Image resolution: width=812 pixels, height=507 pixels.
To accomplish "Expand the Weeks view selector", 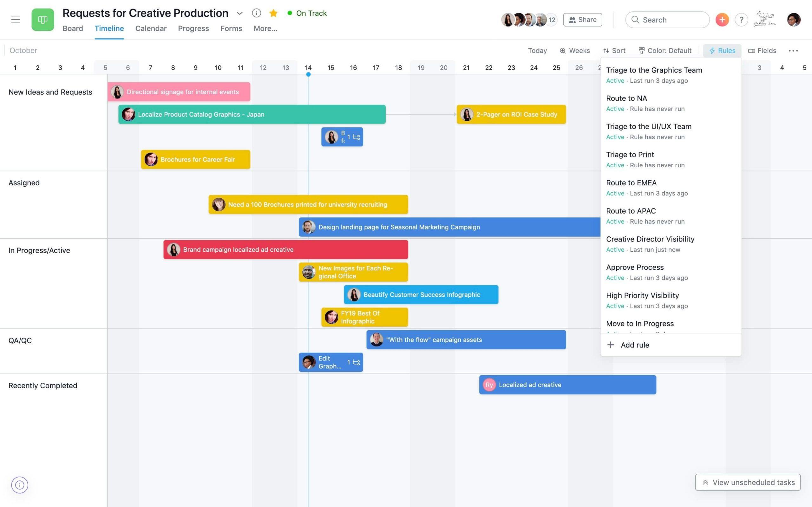I will pos(574,51).
